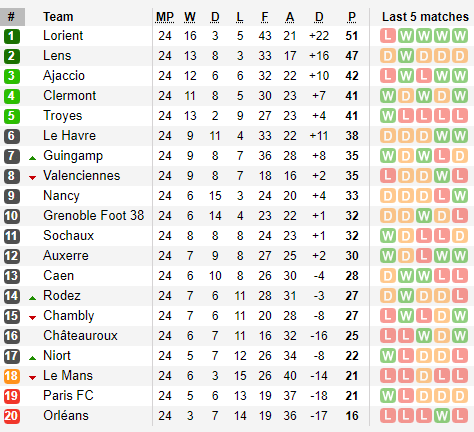Click Le Mans' red down-arrow icon
This screenshot has width=474, height=432.
coord(32,378)
